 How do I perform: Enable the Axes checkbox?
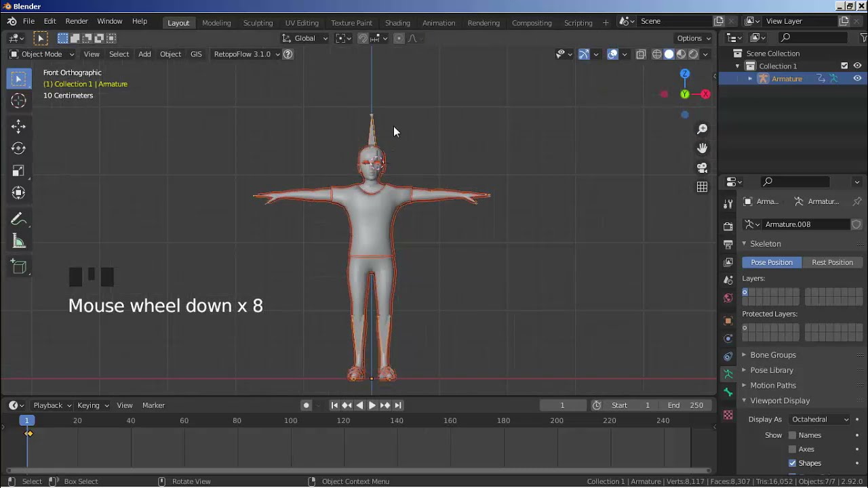click(x=792, y=449)
